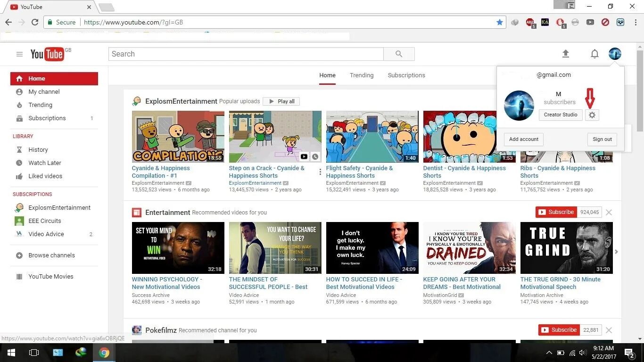Switch to the Trending tab

(361, 75)
